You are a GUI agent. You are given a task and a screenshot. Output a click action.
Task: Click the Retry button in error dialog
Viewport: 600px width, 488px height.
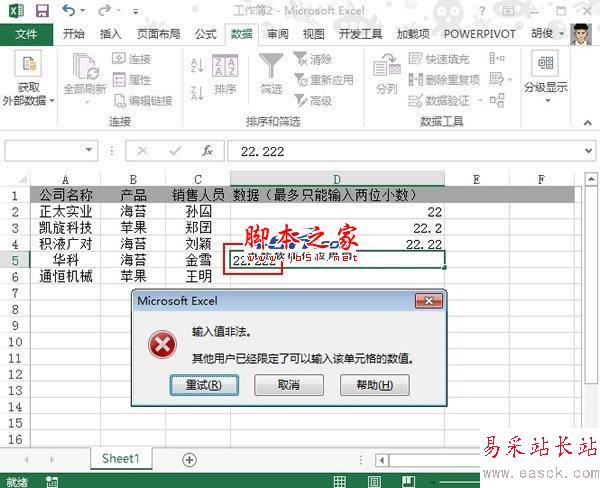point(204,385)
